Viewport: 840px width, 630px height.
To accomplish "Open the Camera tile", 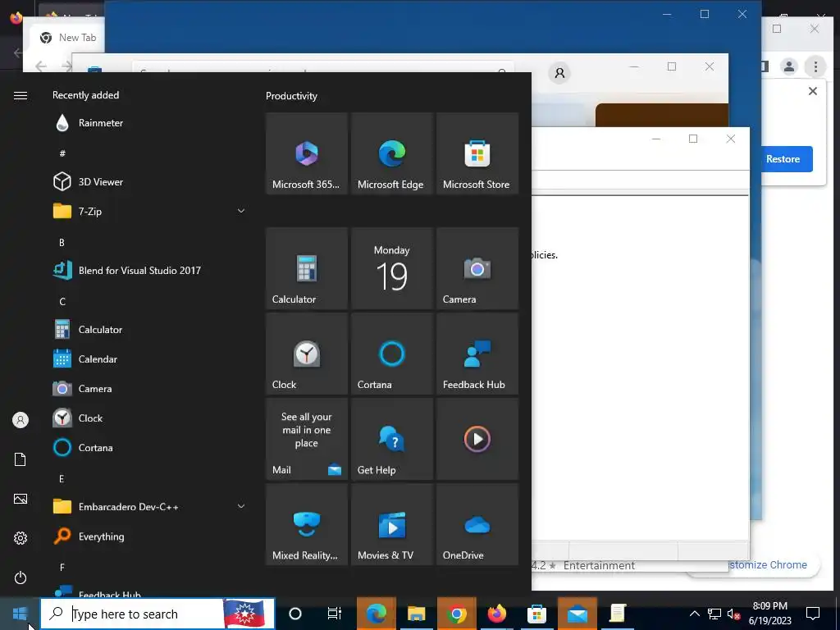I will pos(477,268).
